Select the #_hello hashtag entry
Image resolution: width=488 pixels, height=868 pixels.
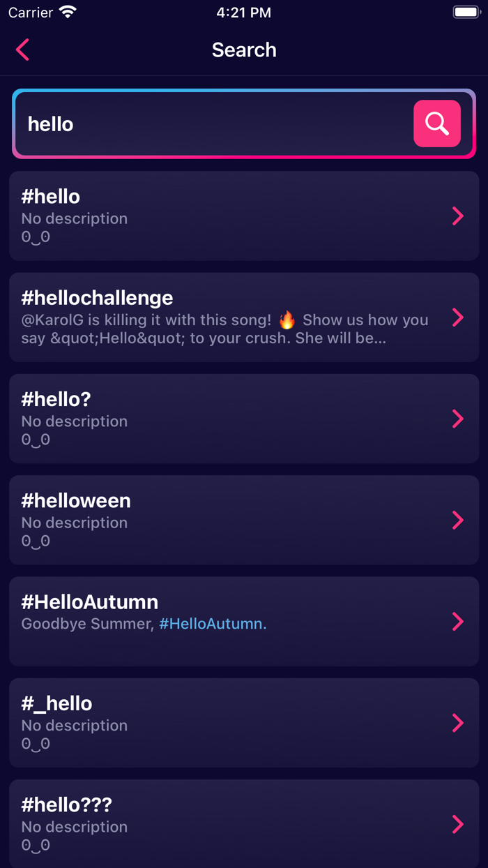click(x=244, y=723)
